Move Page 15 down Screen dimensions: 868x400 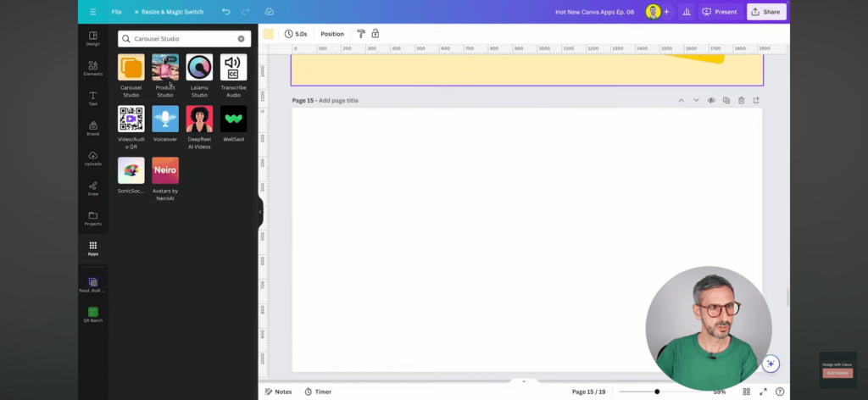point(696,100)
